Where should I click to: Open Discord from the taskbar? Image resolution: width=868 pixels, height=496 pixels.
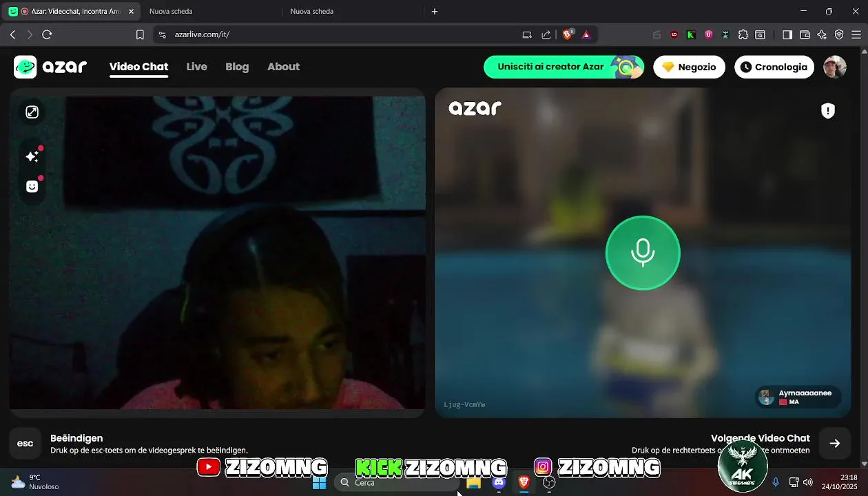[x=499, y=483]
